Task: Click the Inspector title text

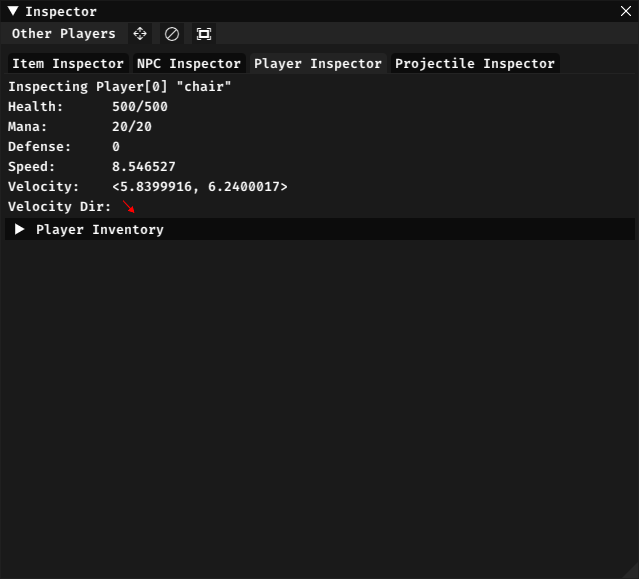Action: 61,11
